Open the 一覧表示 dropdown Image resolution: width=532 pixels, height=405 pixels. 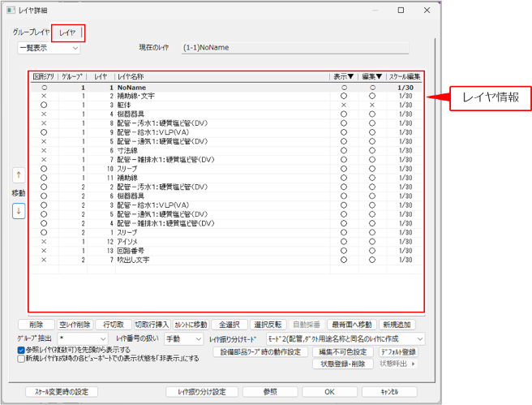pyautogui.click(x=49, y=47)
